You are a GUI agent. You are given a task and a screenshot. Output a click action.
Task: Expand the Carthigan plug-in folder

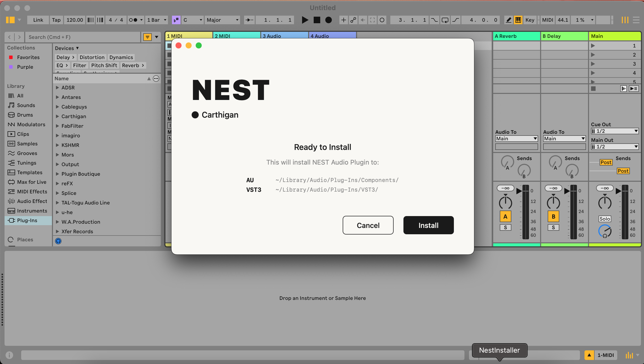point(57,116)
